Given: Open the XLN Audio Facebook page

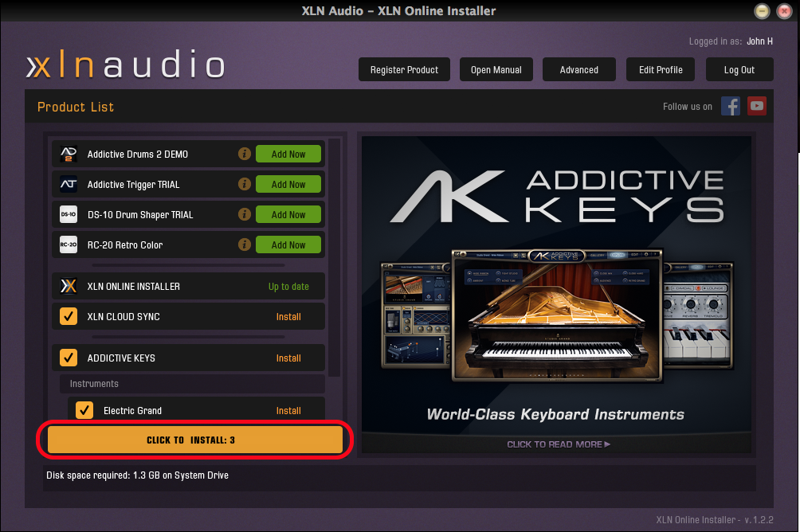Looking at the screenshot, I should point(731,106).
